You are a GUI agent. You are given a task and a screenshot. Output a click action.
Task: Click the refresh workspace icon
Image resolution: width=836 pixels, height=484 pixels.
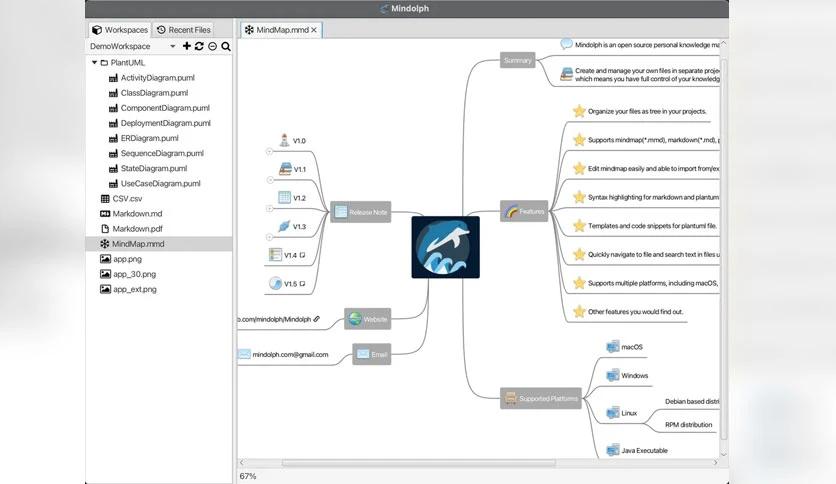[199, 46]
